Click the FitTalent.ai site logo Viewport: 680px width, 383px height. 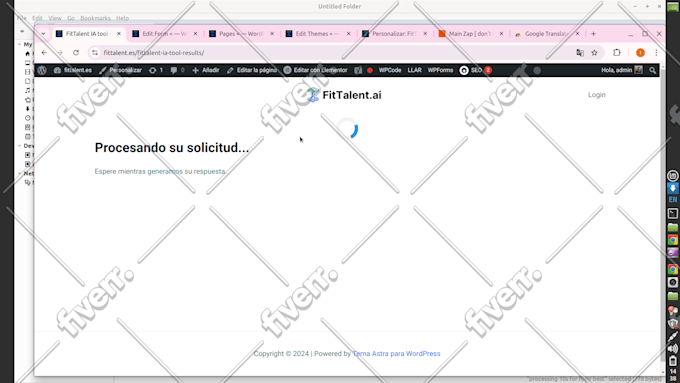click(x=344, y=95)
